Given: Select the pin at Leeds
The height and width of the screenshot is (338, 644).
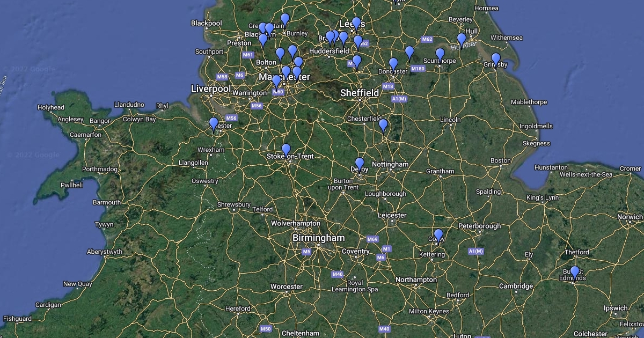Looking at the screenshot, I should 356,24.
